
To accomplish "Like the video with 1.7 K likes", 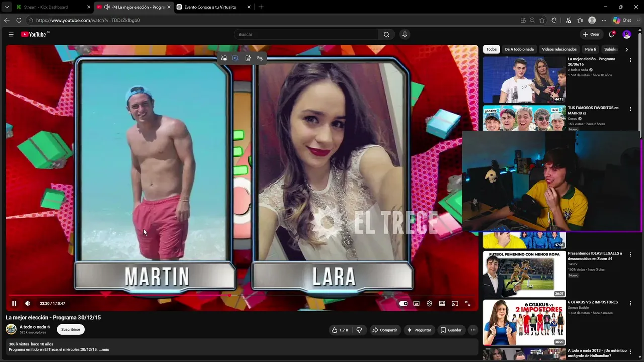I will click(340, 330).
